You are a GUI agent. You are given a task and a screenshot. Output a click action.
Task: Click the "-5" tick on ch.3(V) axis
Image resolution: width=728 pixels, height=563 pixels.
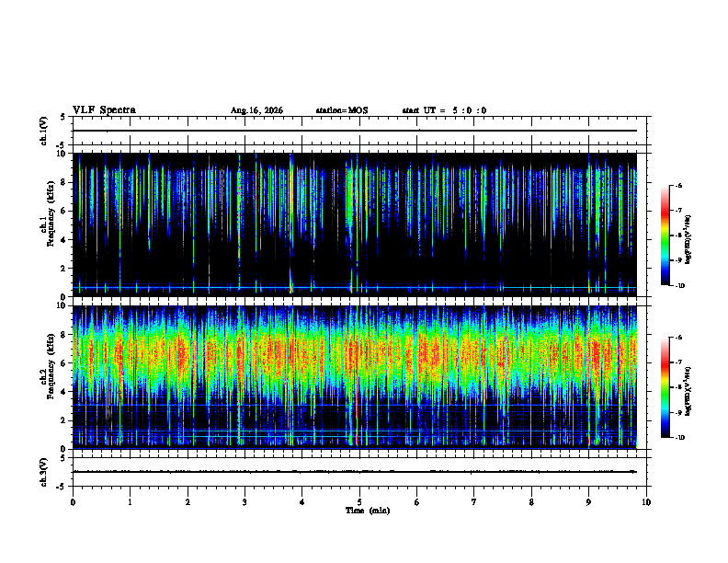[x=62, y=487]
